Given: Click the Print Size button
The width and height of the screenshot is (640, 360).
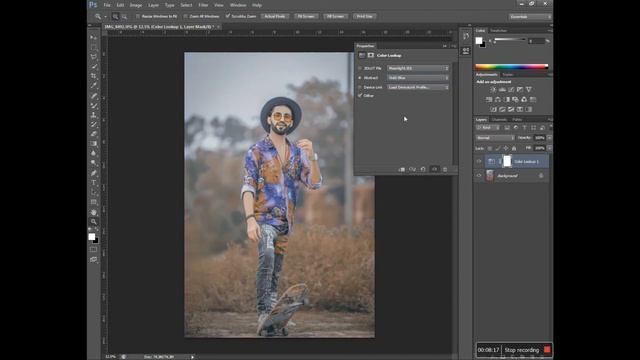Looking at the screenshot, I should point(364,16).
